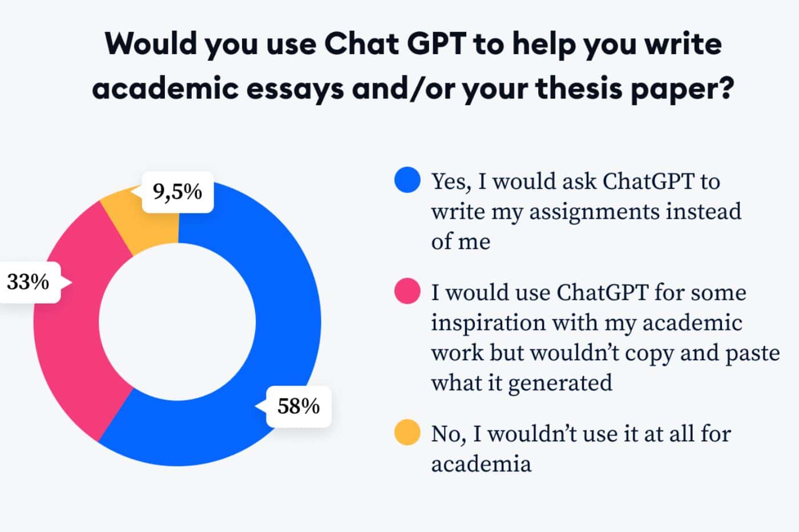
Task: Click legend text 'No, I wouldn't use it'
Action: tap(580, 434)
